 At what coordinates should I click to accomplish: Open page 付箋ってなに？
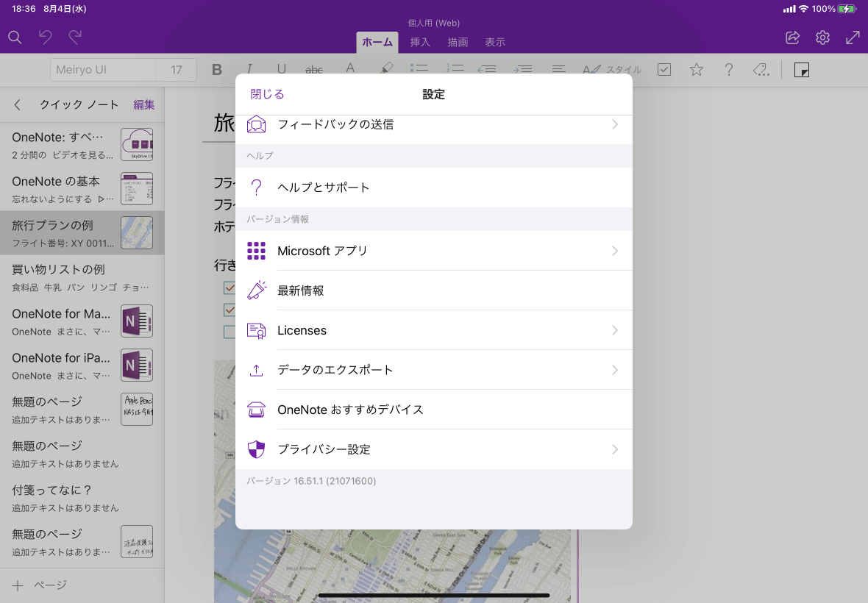(82, 498)
